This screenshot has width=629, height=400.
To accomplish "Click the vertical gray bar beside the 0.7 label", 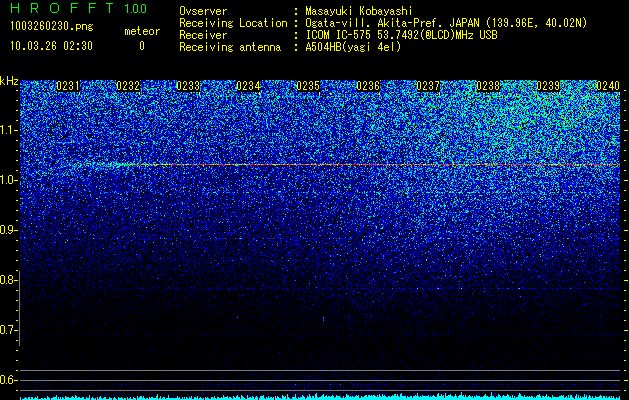I will (x=19, y=308).
